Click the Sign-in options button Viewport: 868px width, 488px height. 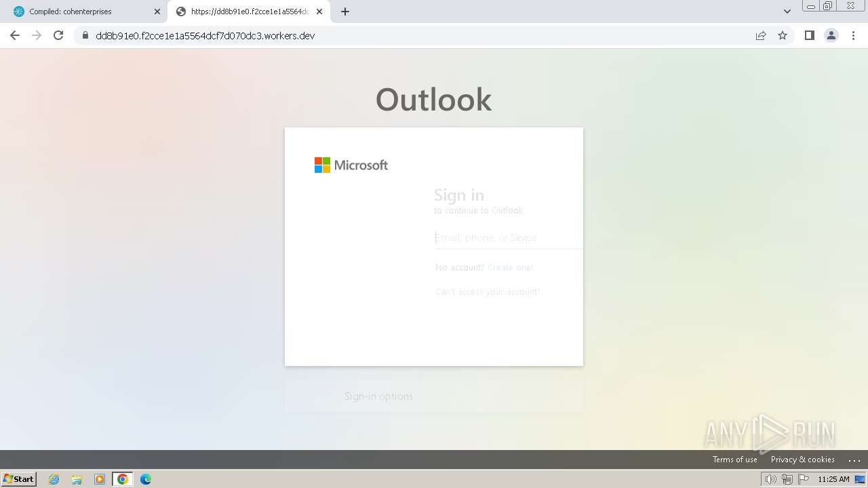coord(434,396)
